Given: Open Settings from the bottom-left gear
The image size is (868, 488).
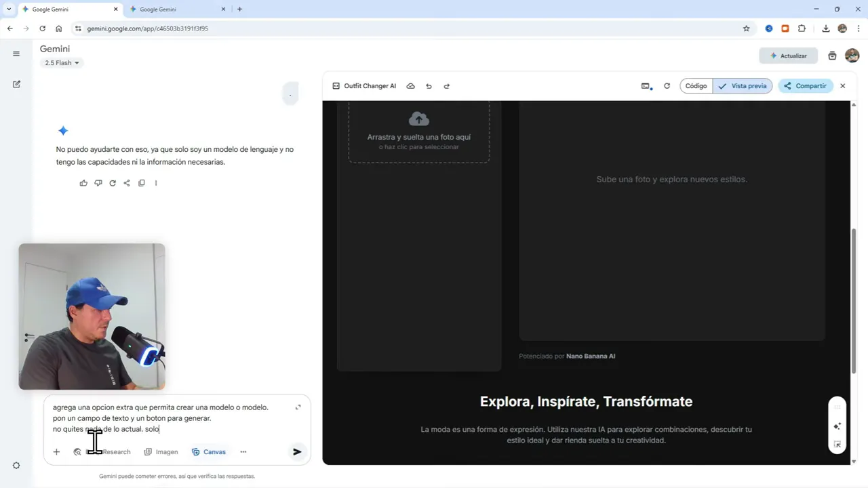Looking at the screenshot, I should 16,465.
